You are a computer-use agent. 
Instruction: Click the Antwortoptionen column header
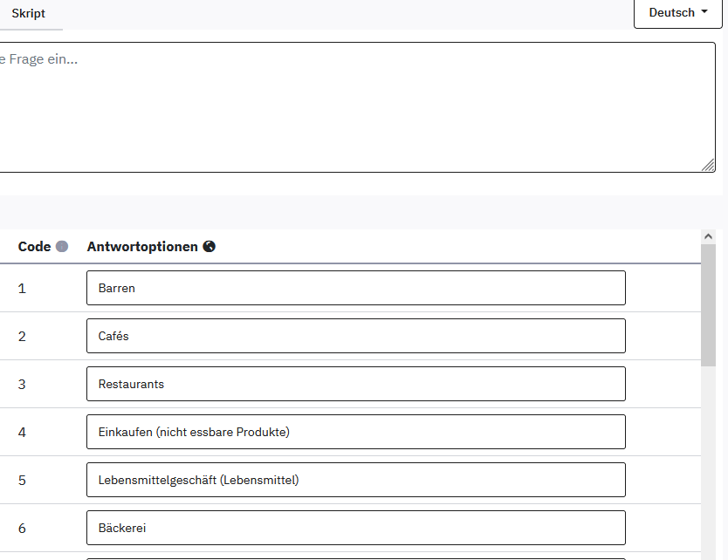point(142,247)
